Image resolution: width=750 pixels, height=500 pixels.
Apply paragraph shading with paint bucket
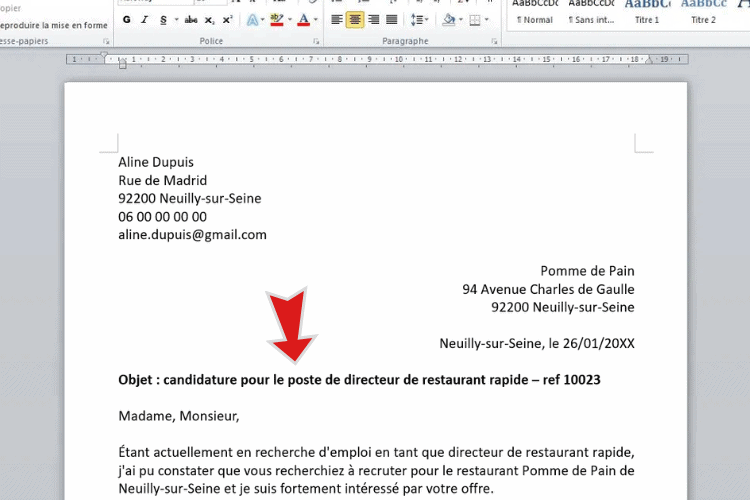click(449, 20)
